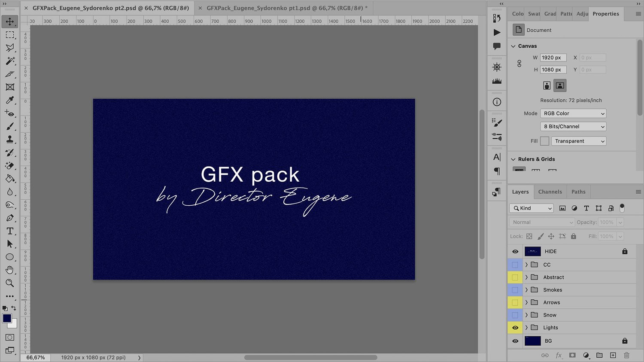Viewport: 644px width, 362px height.
Task: Open the Info panel icon
Action: (x=497, y=102)
